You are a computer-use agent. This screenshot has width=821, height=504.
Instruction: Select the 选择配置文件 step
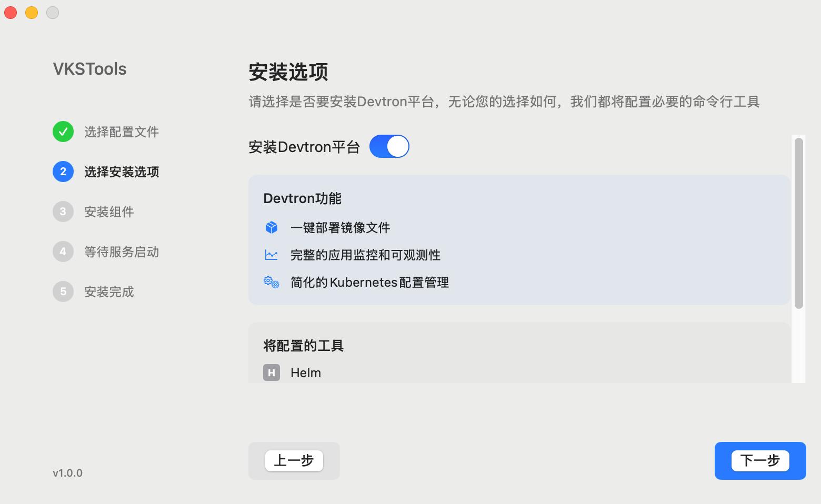[122, 132]
